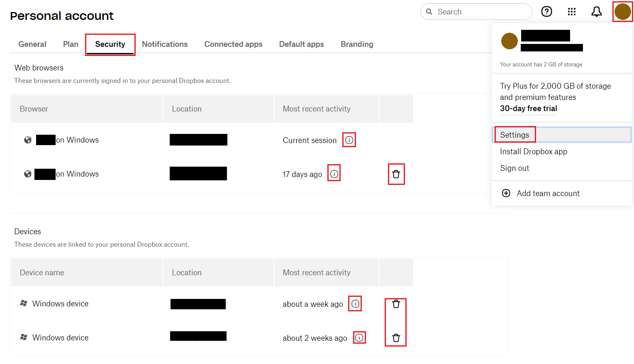Viewport: 634px width, 364px height.
Task: Open the Notifications tab
Action: [165, 44]
